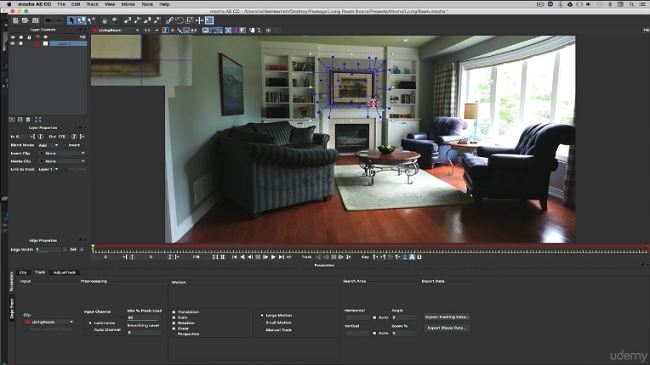
Task: Toggle Layer 1 visibility eye icon
Action: point(13,44)
